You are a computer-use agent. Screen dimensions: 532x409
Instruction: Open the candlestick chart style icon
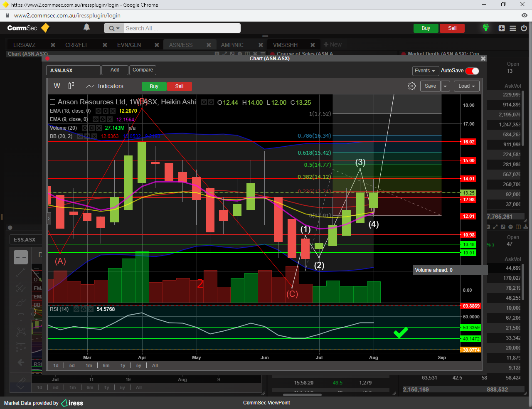pos(71,86)
